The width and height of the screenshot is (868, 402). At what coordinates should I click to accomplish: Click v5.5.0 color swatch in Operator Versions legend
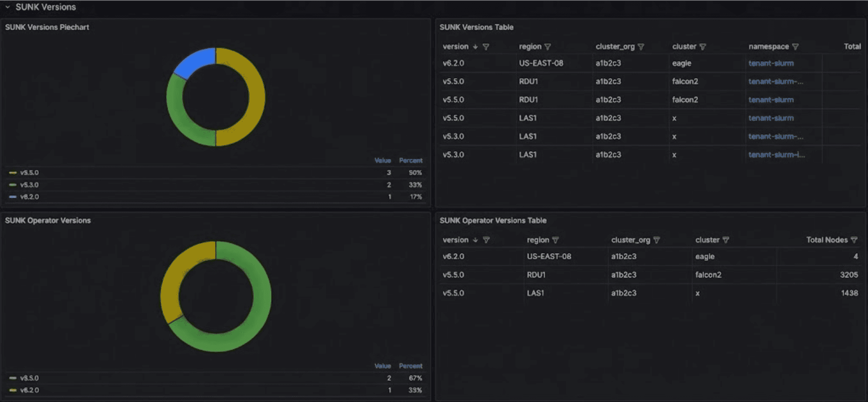point(13,378)
